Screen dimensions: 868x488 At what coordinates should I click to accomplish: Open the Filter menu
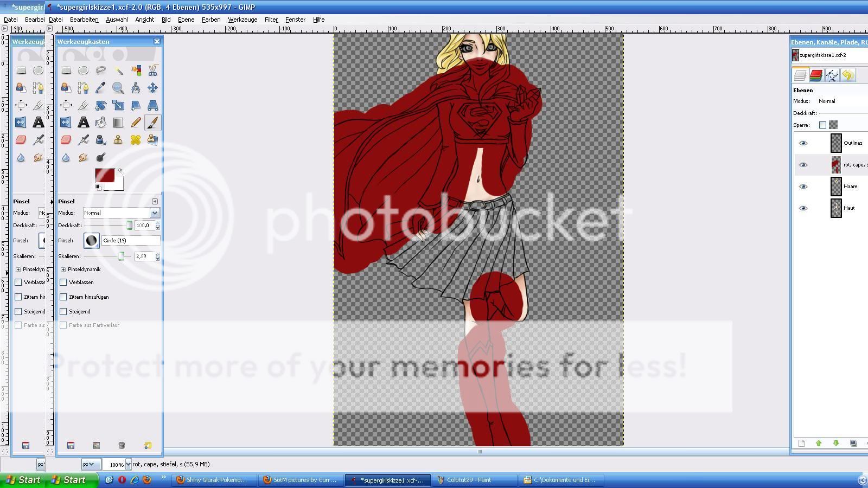pos(271,20)
